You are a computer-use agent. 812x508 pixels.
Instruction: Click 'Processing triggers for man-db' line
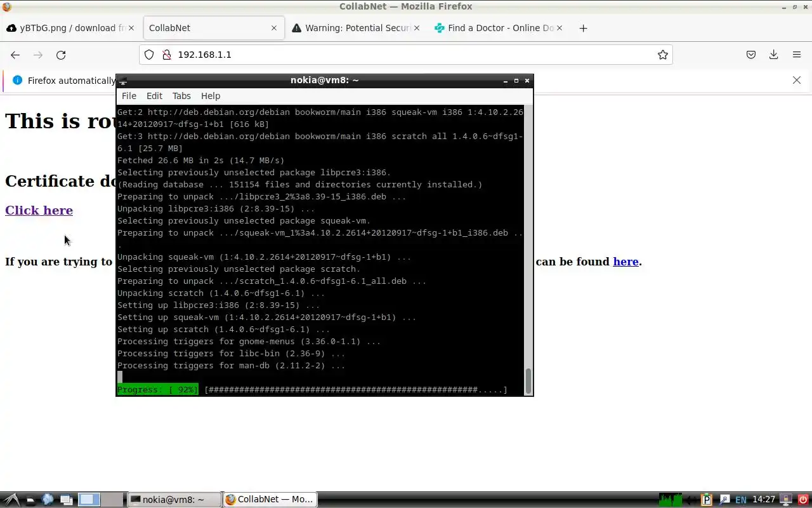[231, 366]
